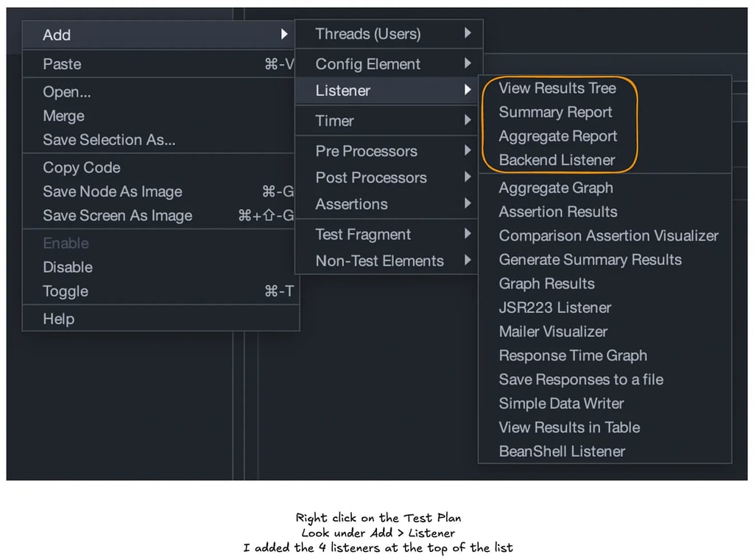Choose the Aggregate Report listener

pos(558,136)
